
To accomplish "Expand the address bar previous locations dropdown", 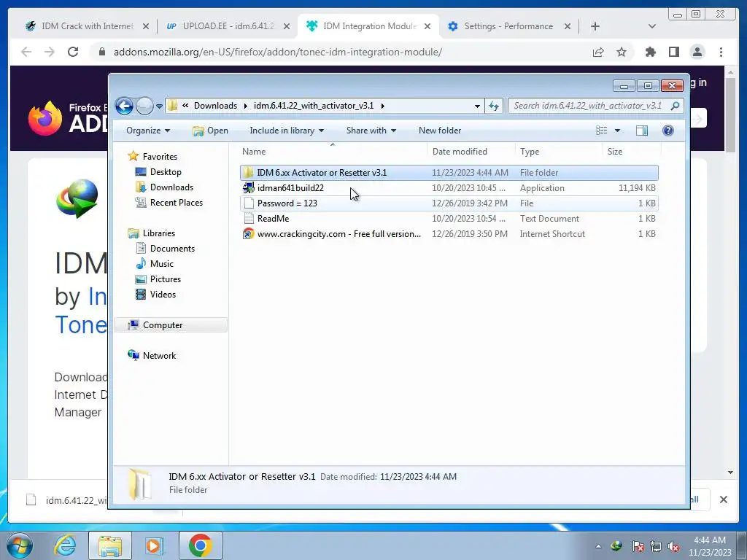I will pyautogui.click(x=477, y=106).
